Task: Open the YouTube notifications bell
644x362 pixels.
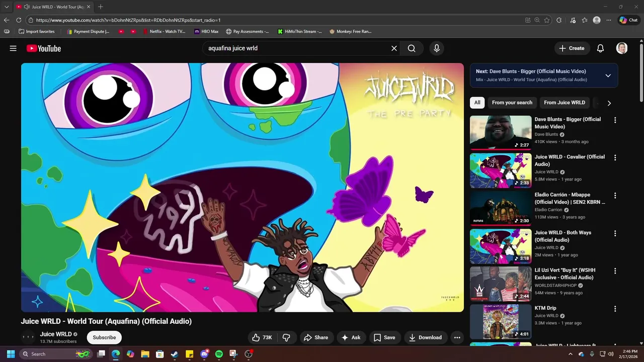Action: [600, 48]
